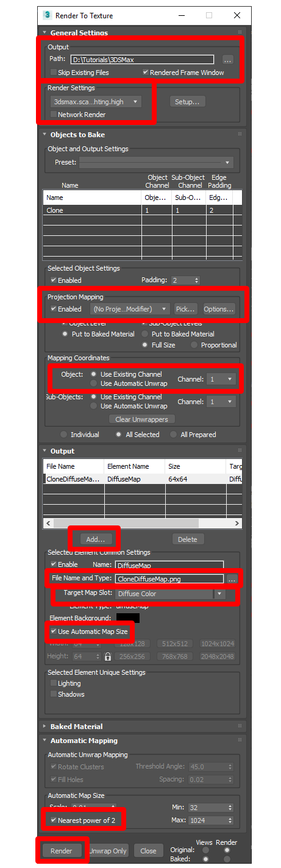Choose the Individual radio option
This screenshot has height=868, width=281.
coord(63,435)
